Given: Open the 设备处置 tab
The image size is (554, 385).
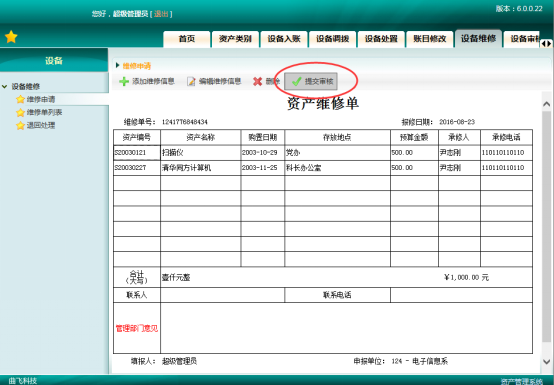Looking at the screenshot, I should [381, 39].
